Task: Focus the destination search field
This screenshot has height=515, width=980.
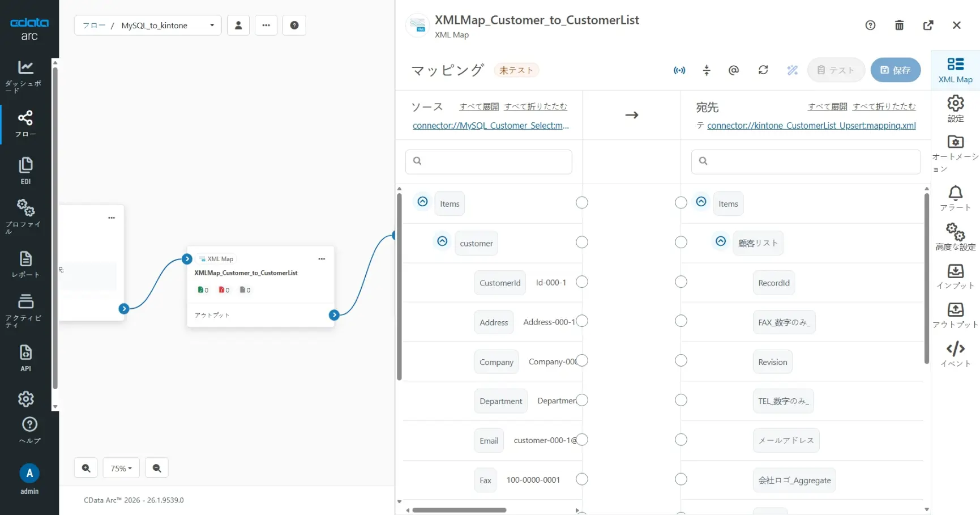Action: (x=806, y=161)
